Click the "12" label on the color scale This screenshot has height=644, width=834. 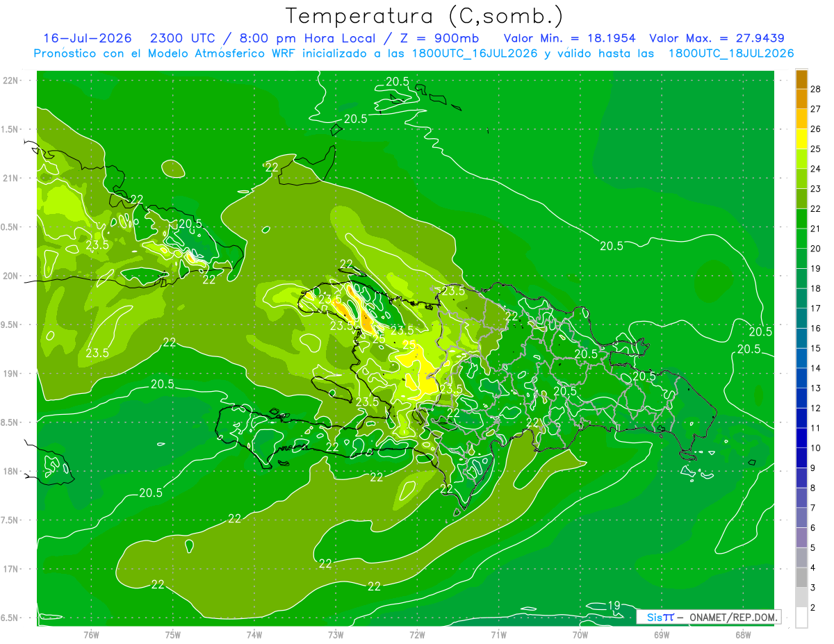click(816, 408)
